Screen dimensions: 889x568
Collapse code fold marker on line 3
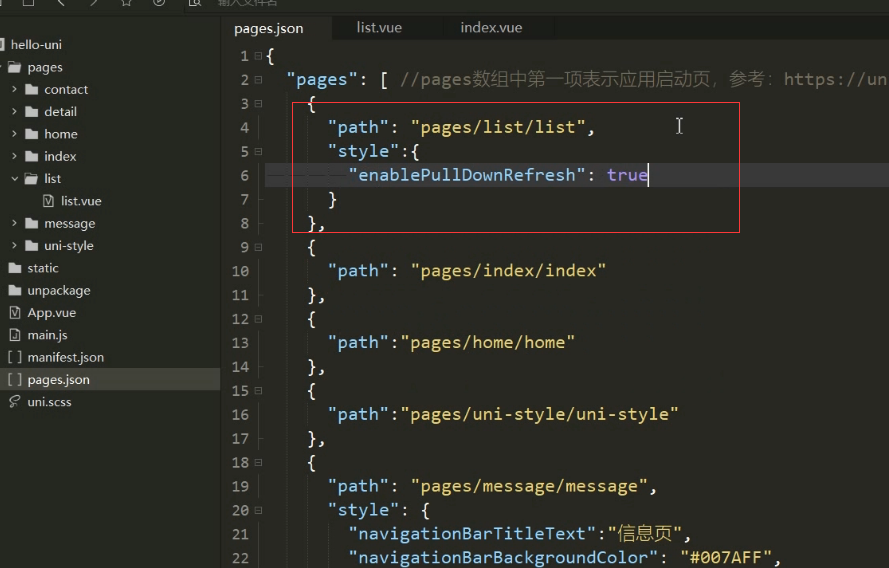tap(258, 104)
